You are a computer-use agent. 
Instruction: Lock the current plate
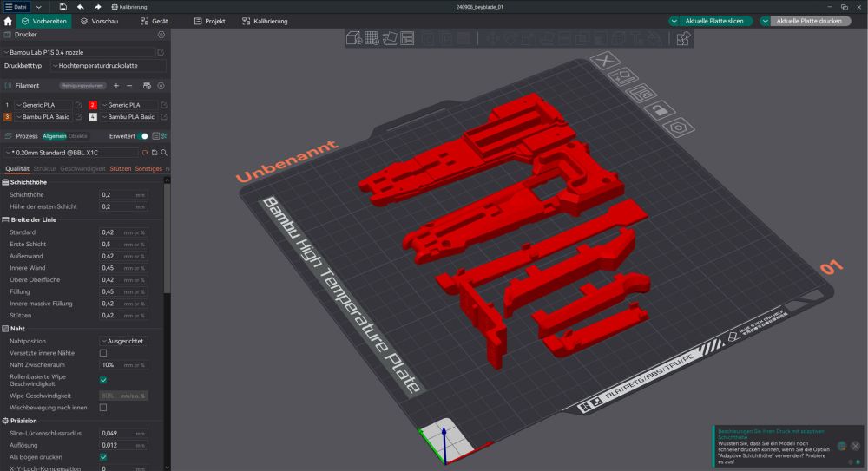pos(660,110)
